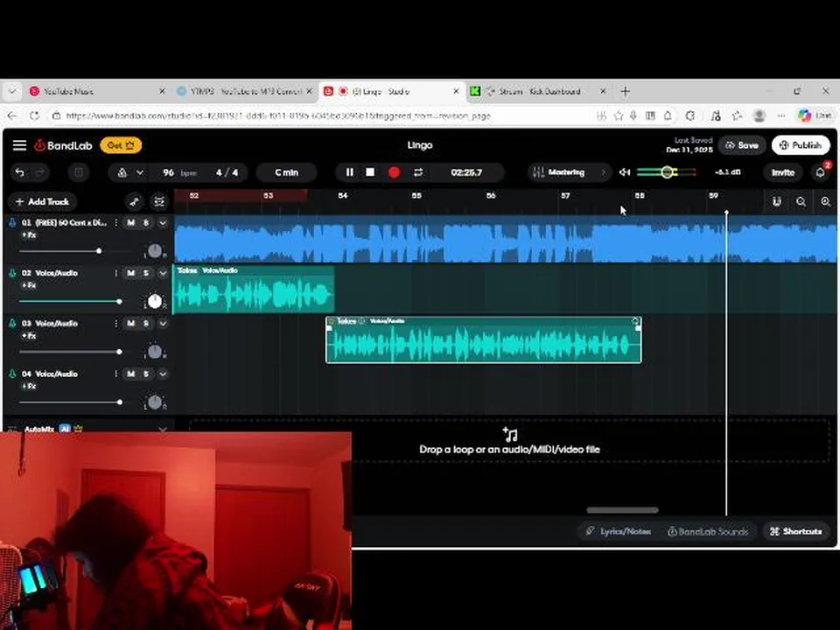The image size is (840, 630).
Task: Open track 01 options dots menu
Action: 115,222
